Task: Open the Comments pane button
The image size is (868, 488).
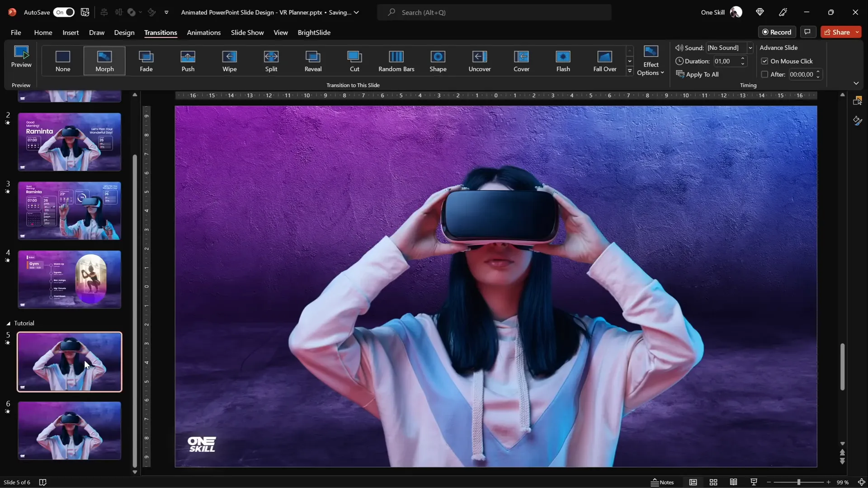Action: click(807, 32)
